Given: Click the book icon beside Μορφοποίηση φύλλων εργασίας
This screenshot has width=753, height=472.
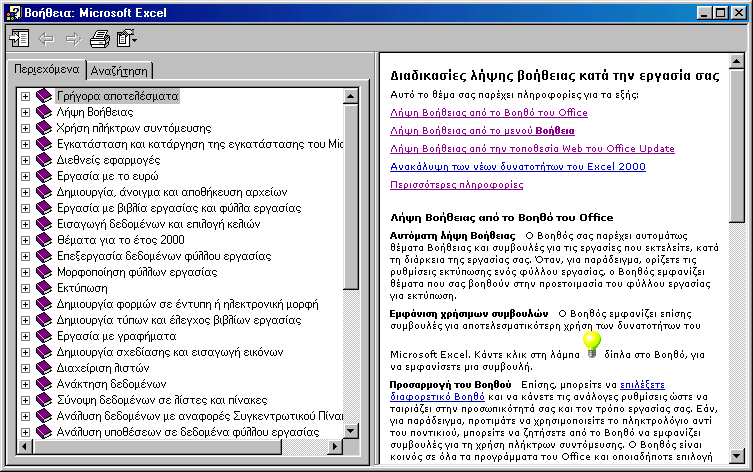Looking at the screenshot, I should coord(44,272).
